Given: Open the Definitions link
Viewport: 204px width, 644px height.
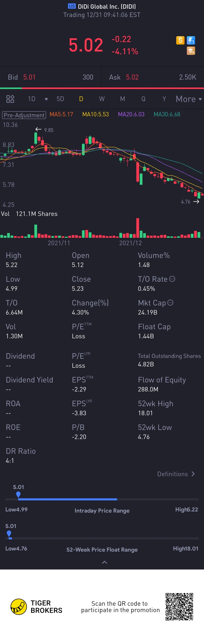Looking at the screenshot, I should (176, 474).
